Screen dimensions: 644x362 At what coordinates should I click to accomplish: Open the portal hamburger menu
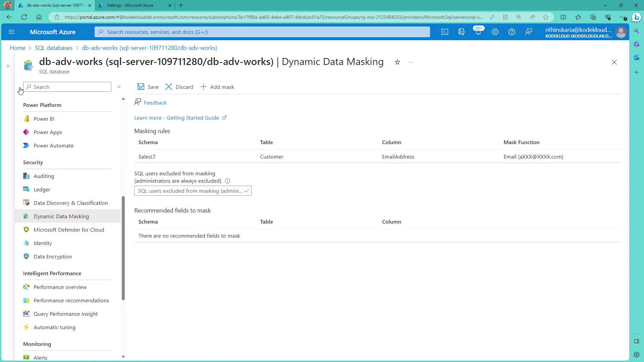(11, 32)
